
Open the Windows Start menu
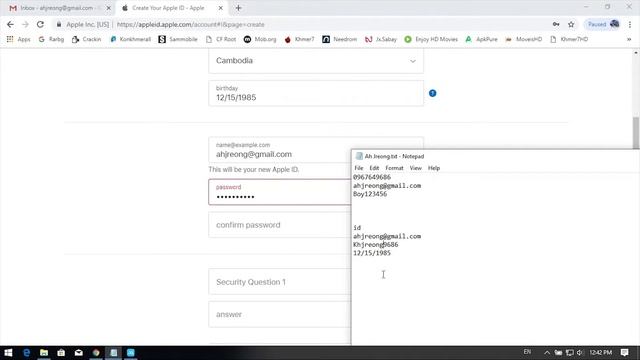(8, 353)
